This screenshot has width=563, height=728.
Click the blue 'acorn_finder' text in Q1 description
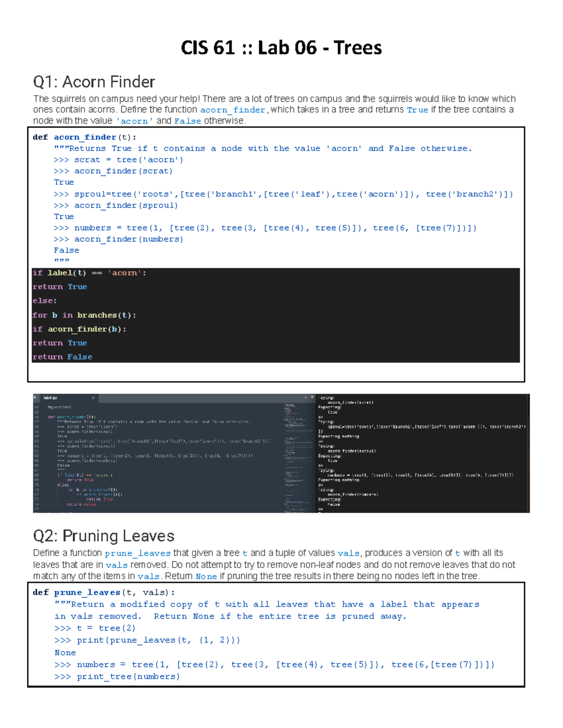pos(233,110)
